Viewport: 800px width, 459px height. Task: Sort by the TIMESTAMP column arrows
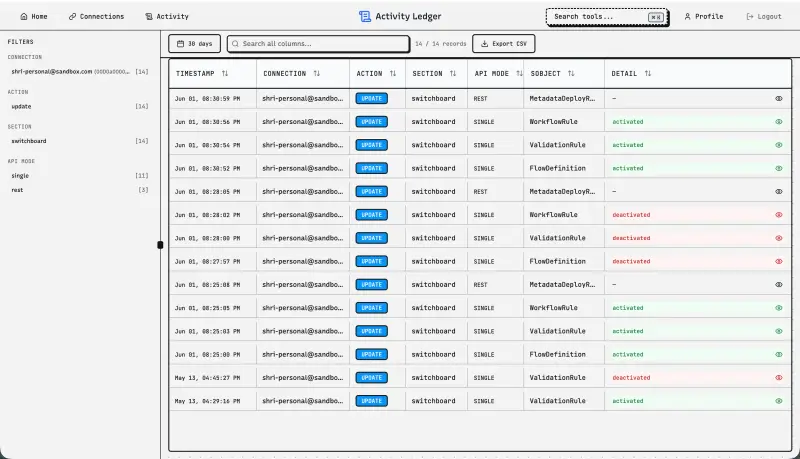(x=225, y=73)
